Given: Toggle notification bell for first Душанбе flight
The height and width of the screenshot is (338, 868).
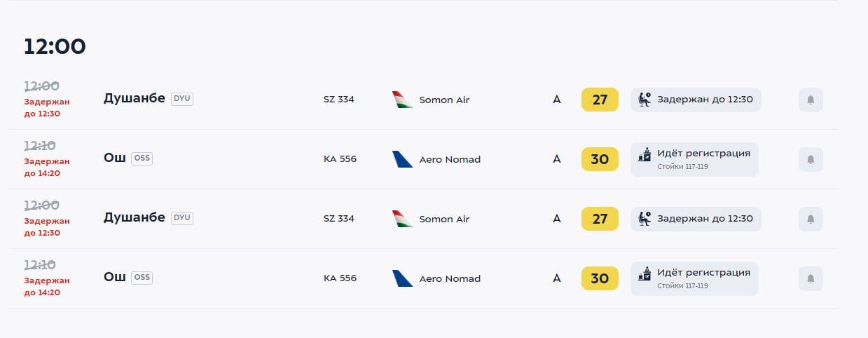Looking at the screenshot, I should (x=811, y=100).
